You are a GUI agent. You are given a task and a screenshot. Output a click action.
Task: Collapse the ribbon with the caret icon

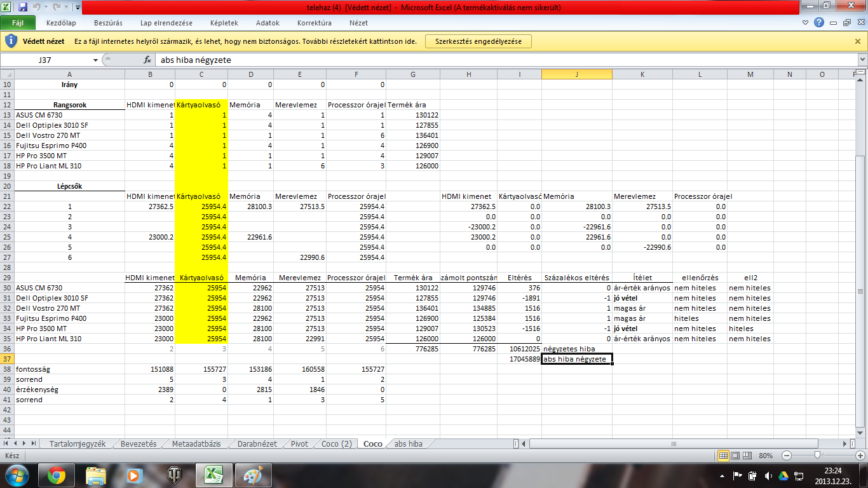(806, 23)
